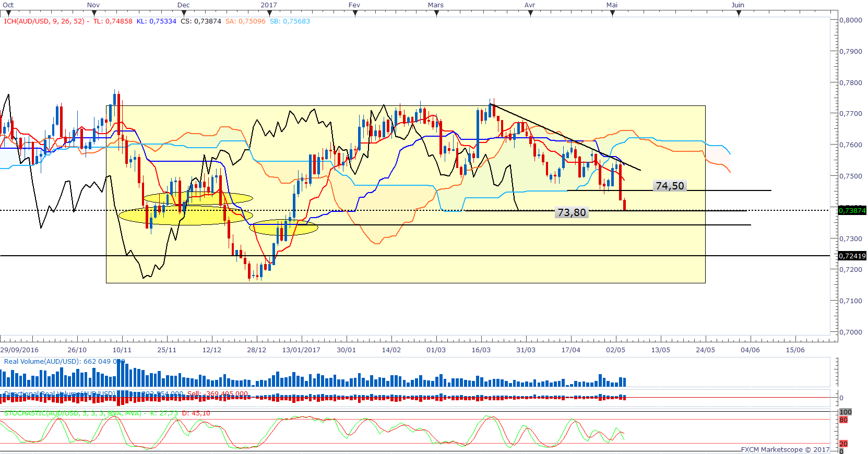Click the SA: 0,75096 Senkou value
Screen dimensions: 868x454
click(x=245, y=21)
